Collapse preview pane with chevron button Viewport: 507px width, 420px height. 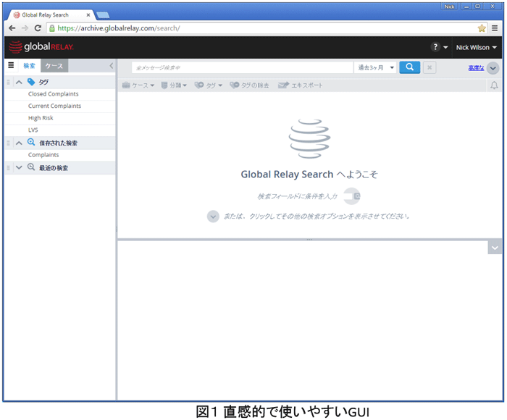pyautogui.click(x=495, y=248)
